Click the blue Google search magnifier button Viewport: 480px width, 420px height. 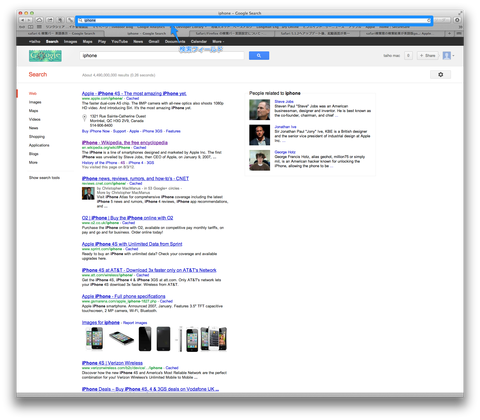coord(259,56)
